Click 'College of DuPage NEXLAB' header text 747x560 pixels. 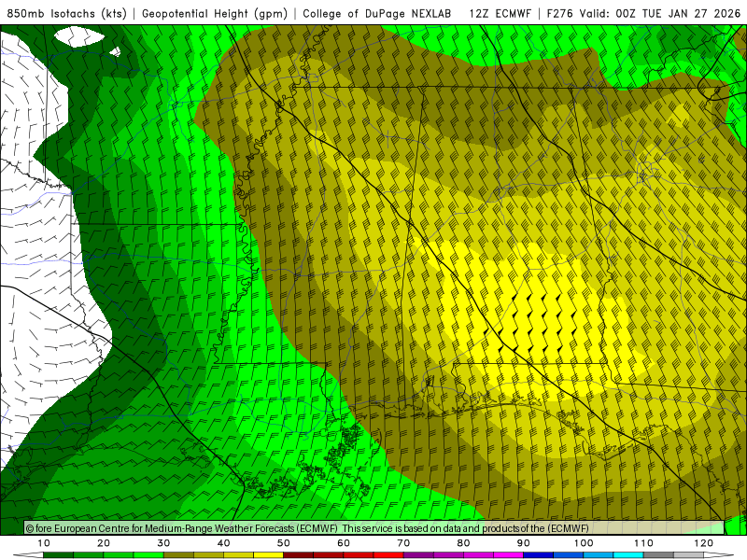coord(377,13)
